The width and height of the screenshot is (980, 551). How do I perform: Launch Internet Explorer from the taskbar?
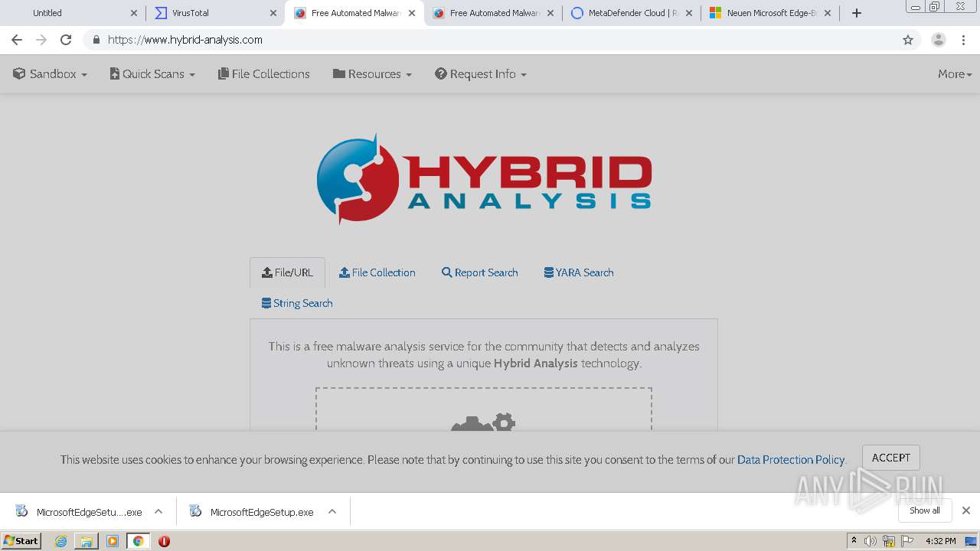[x=60, y=541]
